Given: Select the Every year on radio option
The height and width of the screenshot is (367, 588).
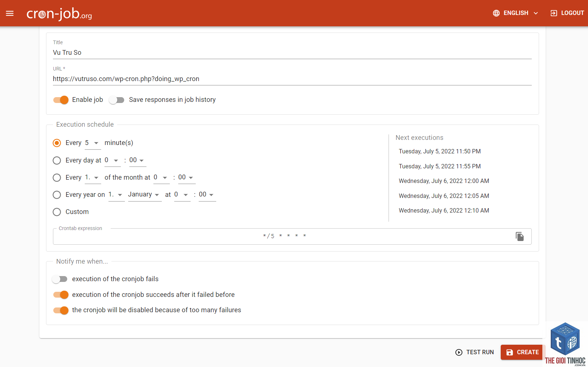Looking at the screenshot, I should pyautogui.click(x=57, y=195).
